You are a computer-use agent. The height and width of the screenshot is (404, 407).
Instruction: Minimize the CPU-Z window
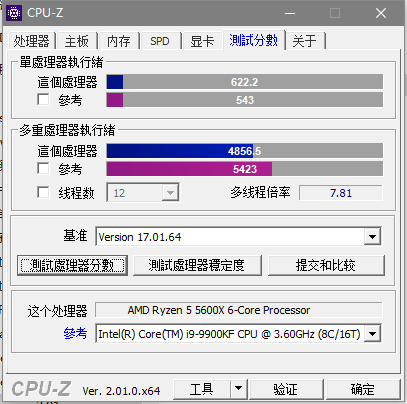(290, 13)
